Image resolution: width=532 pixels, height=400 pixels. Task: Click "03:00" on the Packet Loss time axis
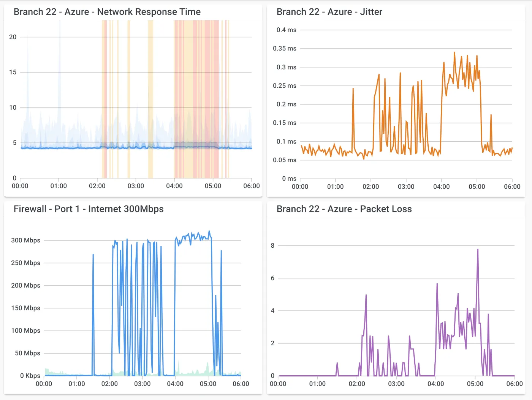pos(396,384)
